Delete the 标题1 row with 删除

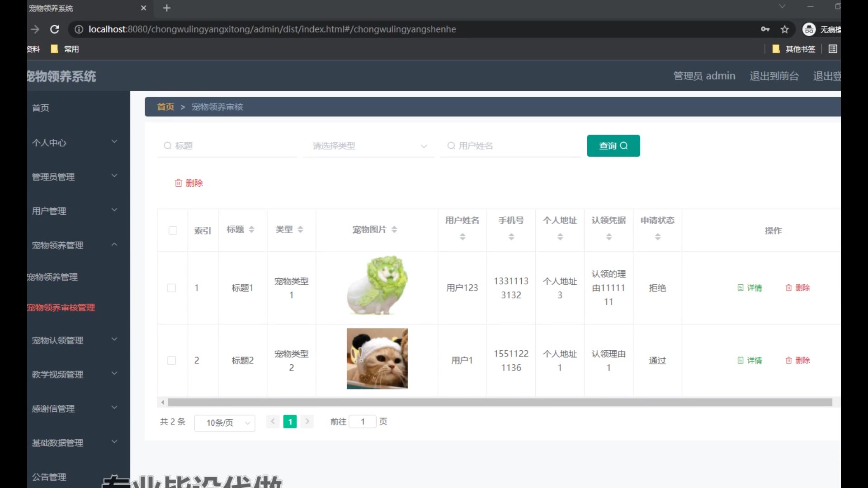797,288
